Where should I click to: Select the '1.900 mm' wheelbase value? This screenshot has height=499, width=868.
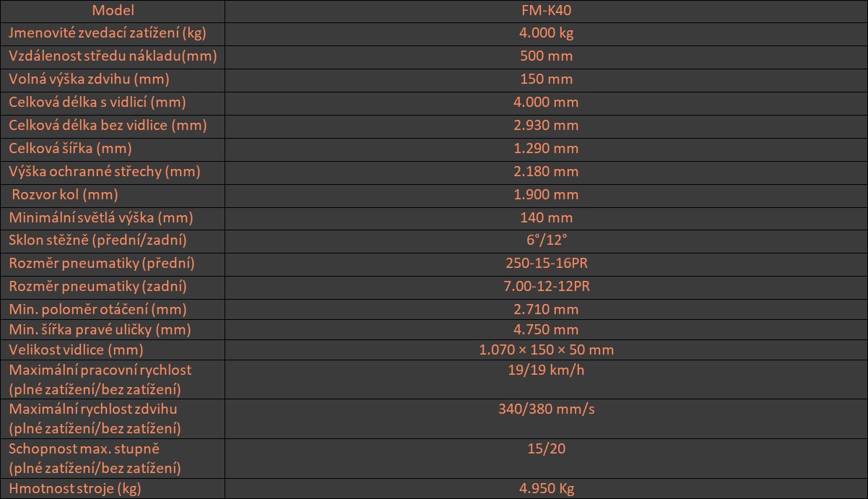click(x=546, y=194)
